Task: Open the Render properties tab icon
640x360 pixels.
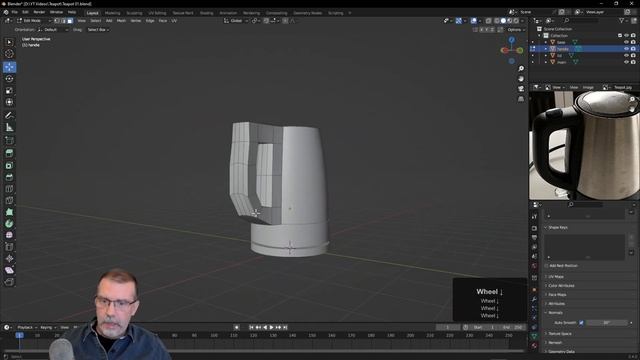Action: [534, 228]
